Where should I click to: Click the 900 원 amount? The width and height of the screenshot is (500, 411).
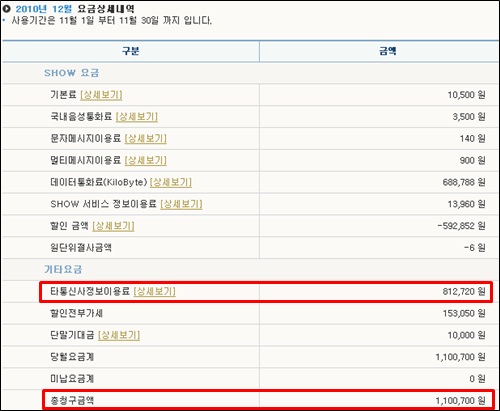473,160
